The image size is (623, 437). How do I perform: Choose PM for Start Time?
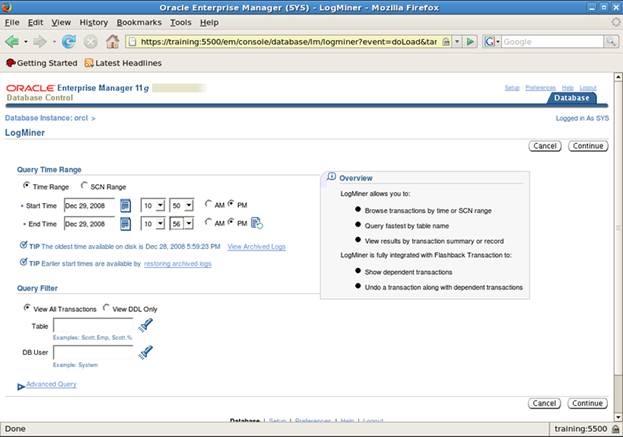pos(231,203)
